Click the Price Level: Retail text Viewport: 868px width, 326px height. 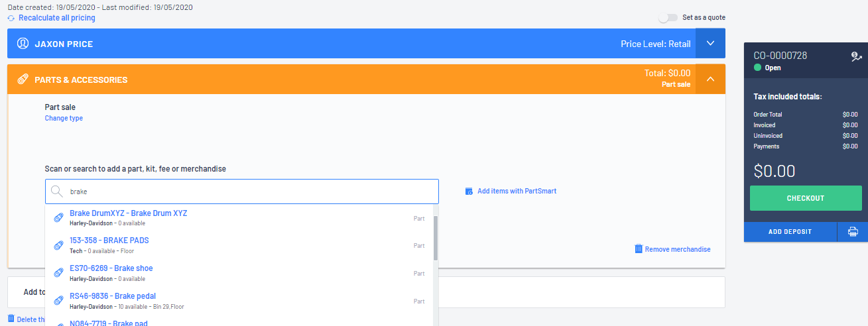[655, 44]
